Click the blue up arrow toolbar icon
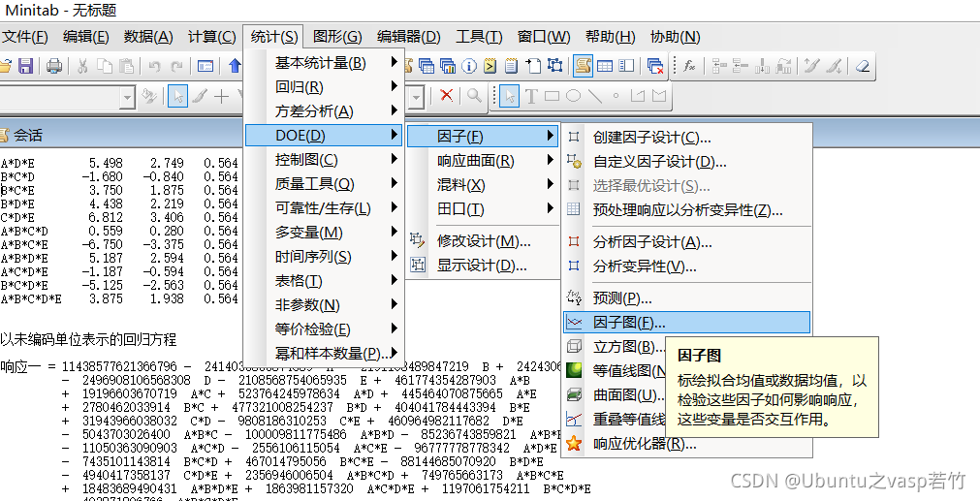This screenshot has width=980, height=501. coord(235,66)
